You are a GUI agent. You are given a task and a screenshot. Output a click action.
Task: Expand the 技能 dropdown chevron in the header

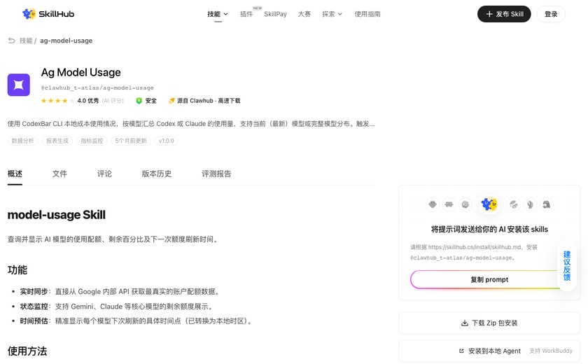225,14
